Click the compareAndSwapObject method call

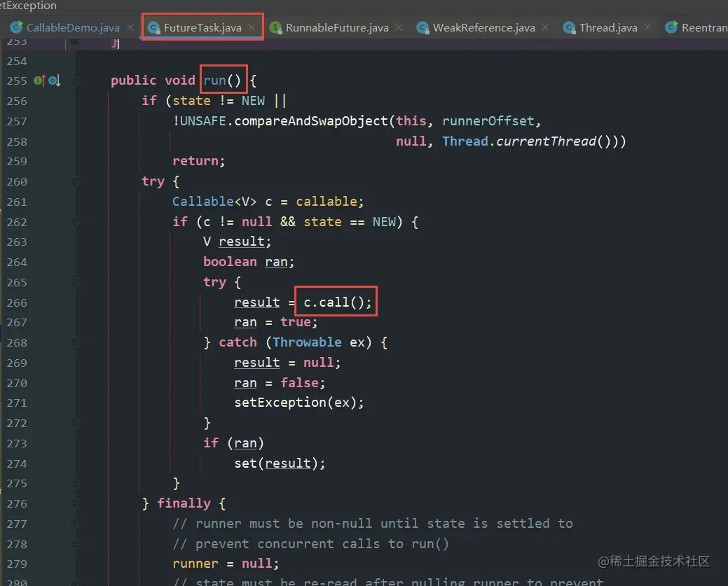(310, 121)
